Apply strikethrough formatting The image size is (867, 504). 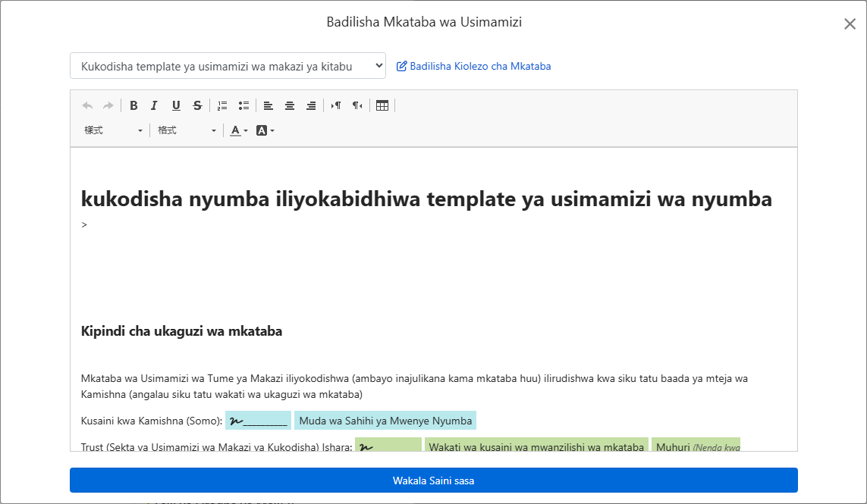(197, 105)
